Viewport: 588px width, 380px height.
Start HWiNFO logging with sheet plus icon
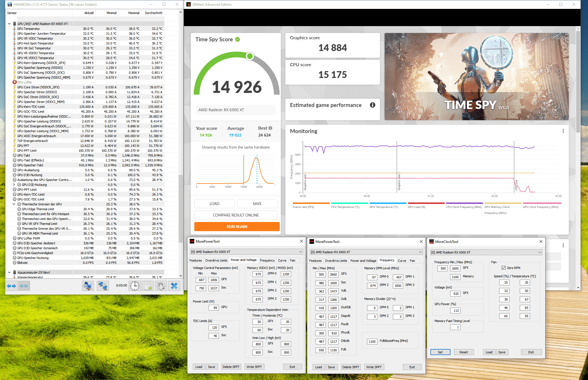148,286
